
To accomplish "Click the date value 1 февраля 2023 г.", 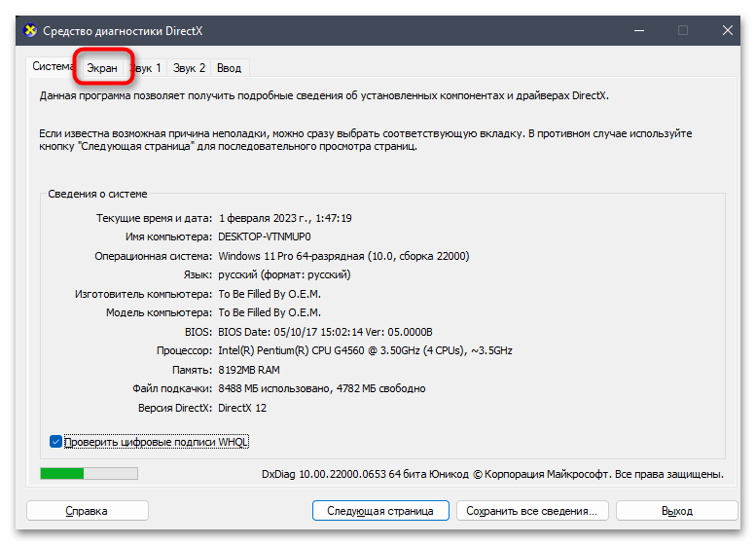I will coord(265,218).
